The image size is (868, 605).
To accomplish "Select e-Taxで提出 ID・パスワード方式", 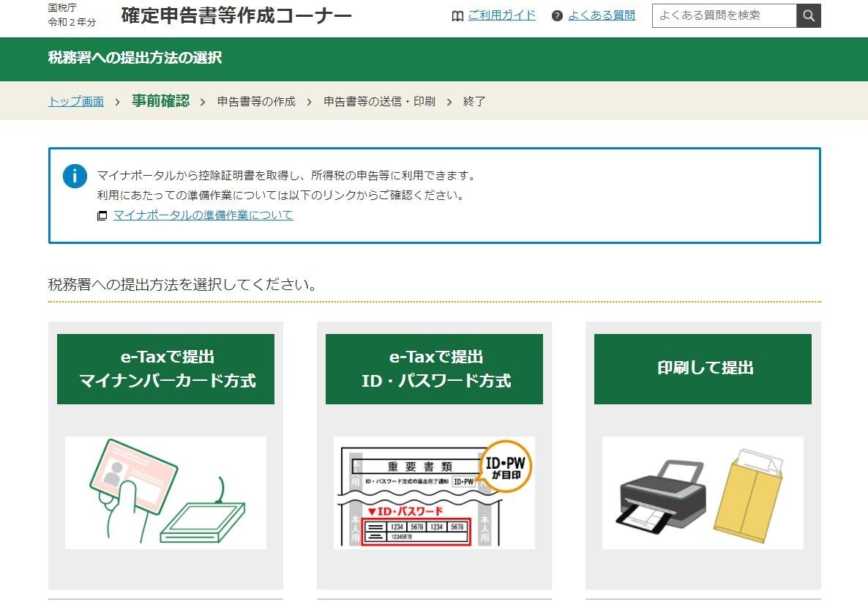I will (x=433, y=368).
